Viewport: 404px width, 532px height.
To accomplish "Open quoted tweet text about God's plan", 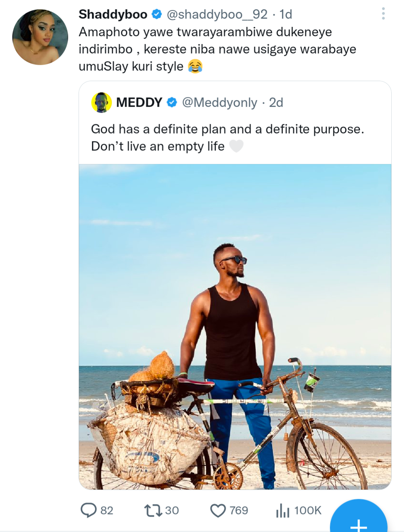I will coord(227,137).
